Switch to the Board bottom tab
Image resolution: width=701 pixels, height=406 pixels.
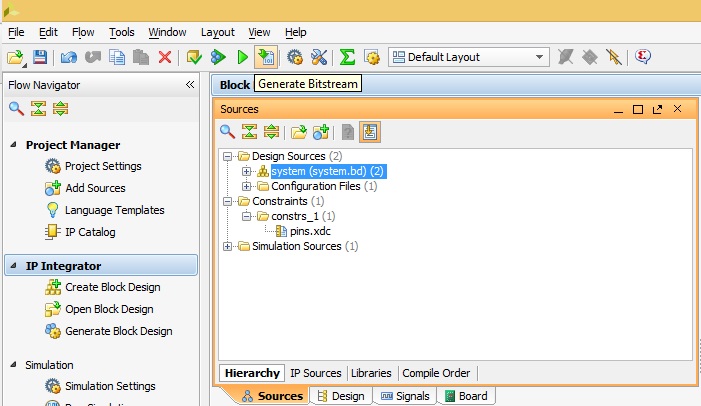pyautogui.click(x=466, y=396)
